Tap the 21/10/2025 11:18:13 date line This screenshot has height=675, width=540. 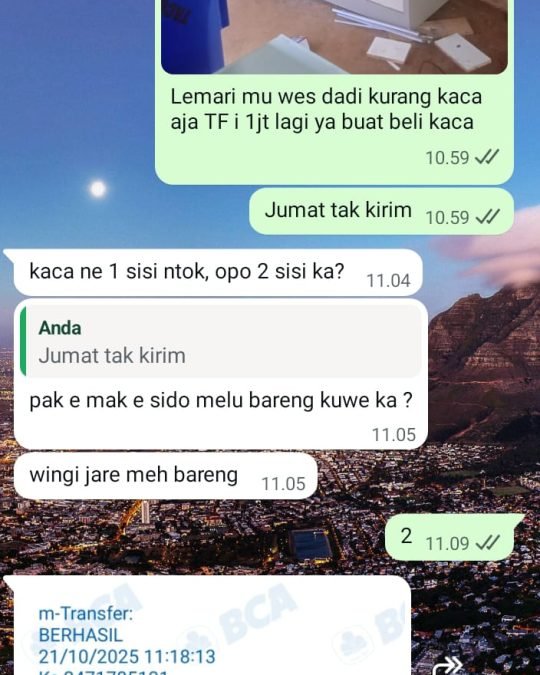tap(127, 657)
